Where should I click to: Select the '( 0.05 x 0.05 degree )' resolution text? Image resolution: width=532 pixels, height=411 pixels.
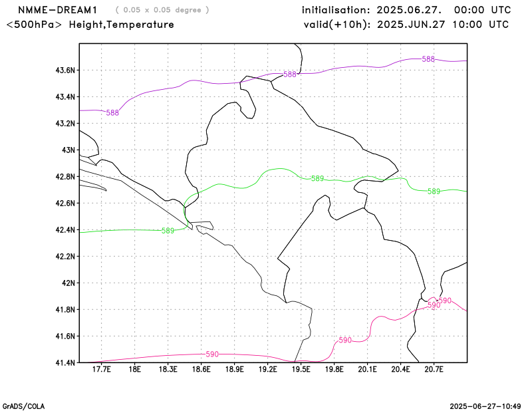(x=162, y=10)
